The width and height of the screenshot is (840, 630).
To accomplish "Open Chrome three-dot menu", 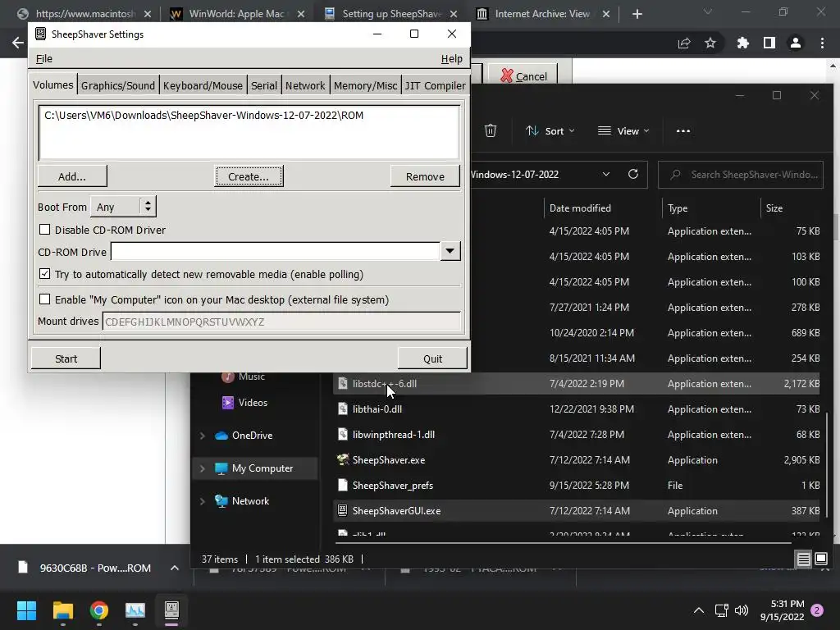I will [x=822, y=43].
